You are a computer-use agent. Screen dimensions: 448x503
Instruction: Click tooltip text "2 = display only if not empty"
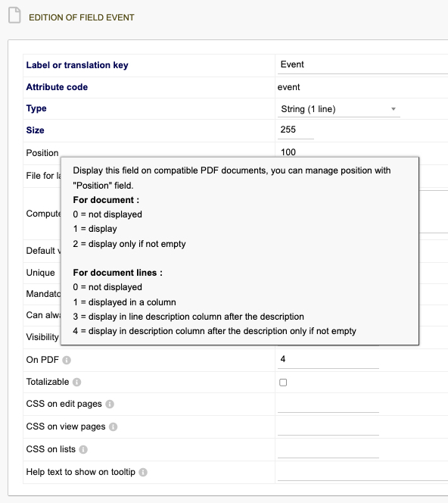click(x=129, y=244)
